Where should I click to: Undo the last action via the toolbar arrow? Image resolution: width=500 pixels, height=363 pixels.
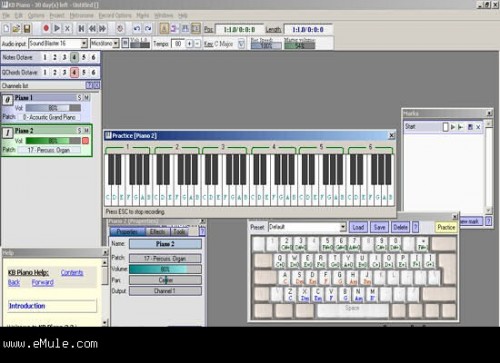137,29
